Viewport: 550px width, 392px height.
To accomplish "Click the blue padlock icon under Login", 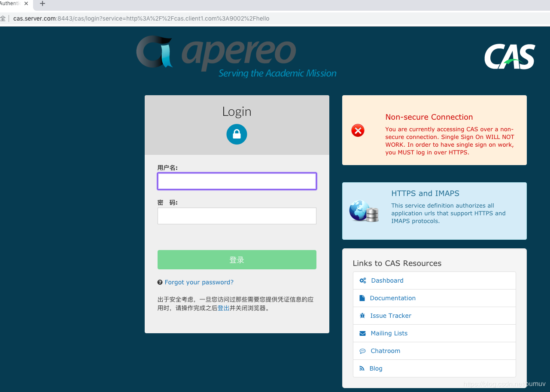I will pyautogui.click(x=237, y=134).
